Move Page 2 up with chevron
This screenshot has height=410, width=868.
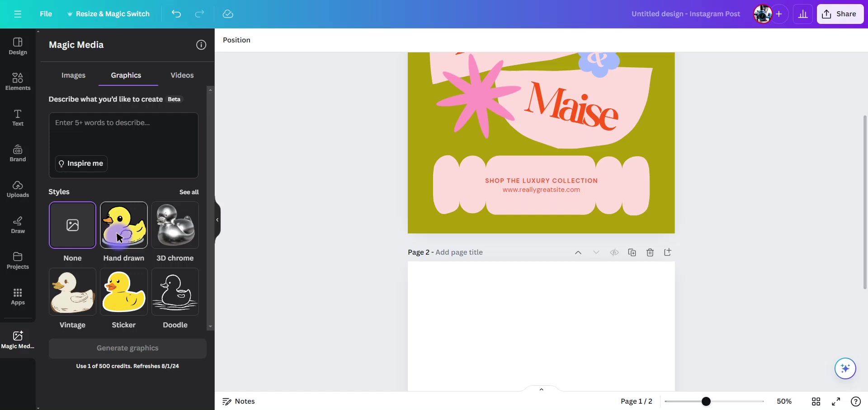(578, 252)
